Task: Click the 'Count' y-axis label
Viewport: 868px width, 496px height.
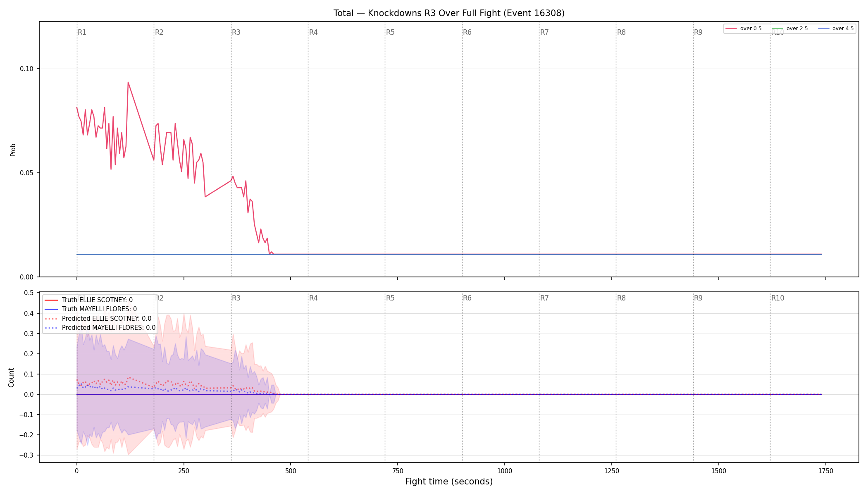Action: point(11,377)
